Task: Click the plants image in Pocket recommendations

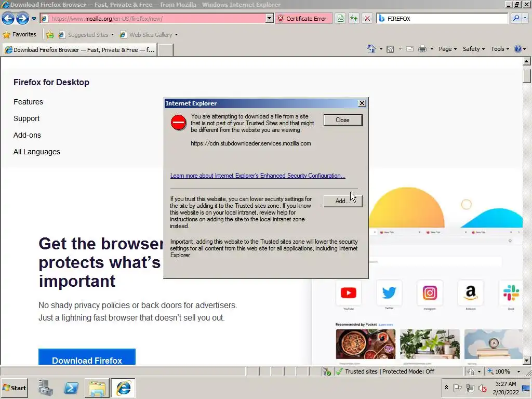Action: 430,344
